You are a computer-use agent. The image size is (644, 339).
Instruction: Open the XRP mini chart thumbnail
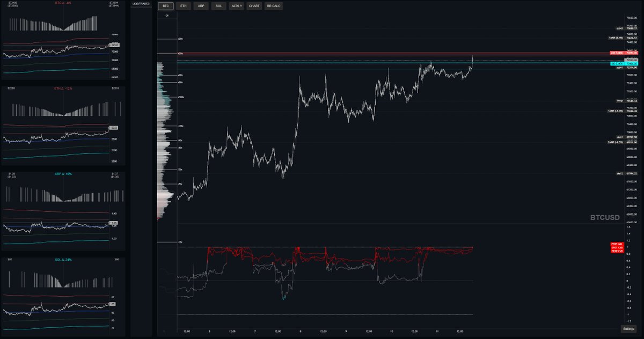[63, 211]
